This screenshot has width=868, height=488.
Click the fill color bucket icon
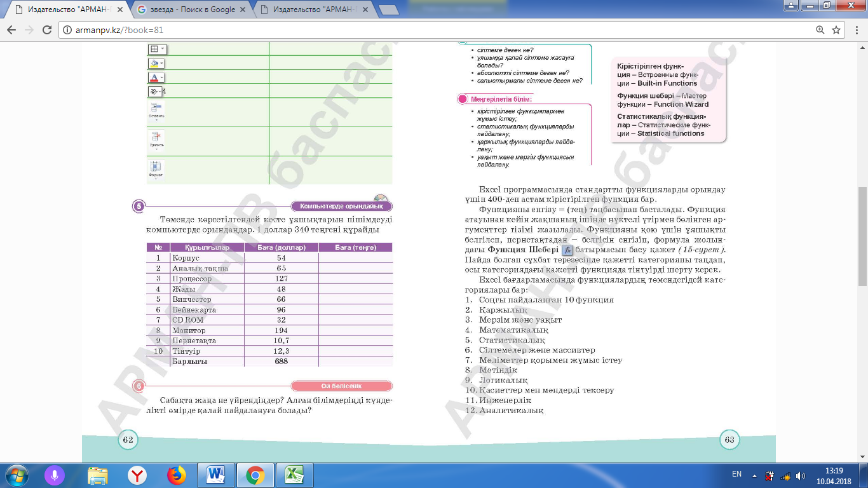[156, 64]
